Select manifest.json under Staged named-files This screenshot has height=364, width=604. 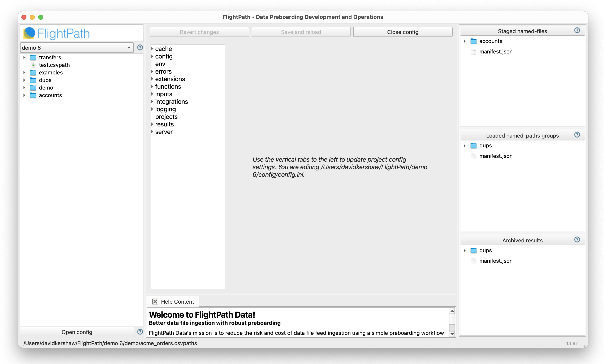(x=496, y=52)
